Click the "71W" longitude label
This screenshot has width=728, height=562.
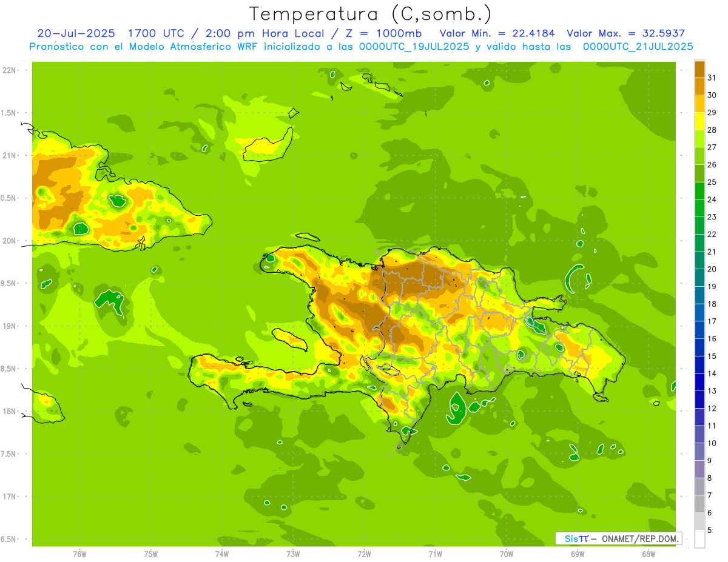(435, 554)
